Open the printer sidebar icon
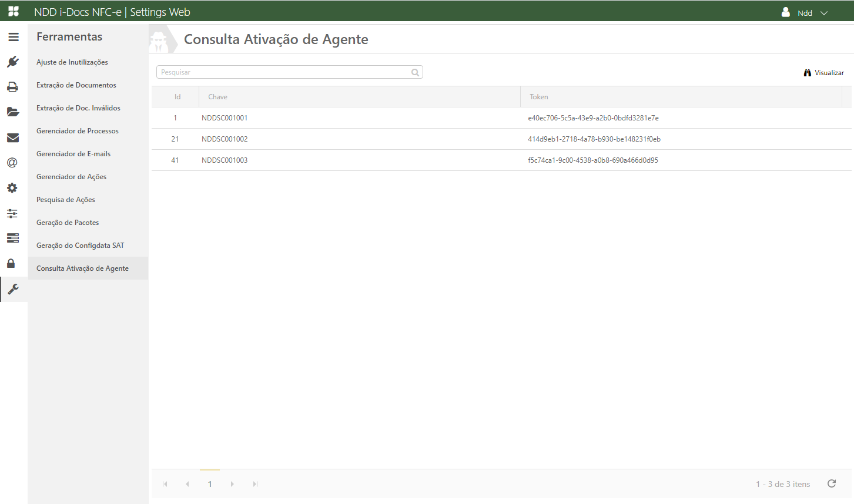Viewport: 854px width, 504px height. (x=13, y=87)
